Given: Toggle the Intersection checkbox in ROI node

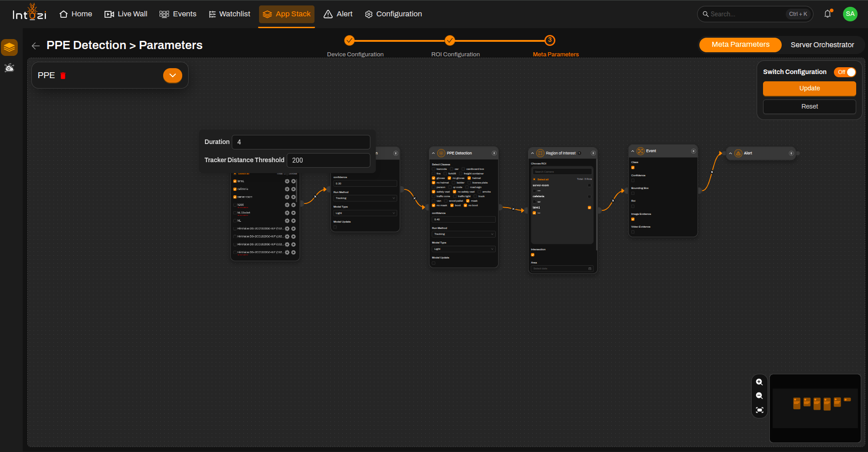Looking at the screenshot, I should 533,255.
